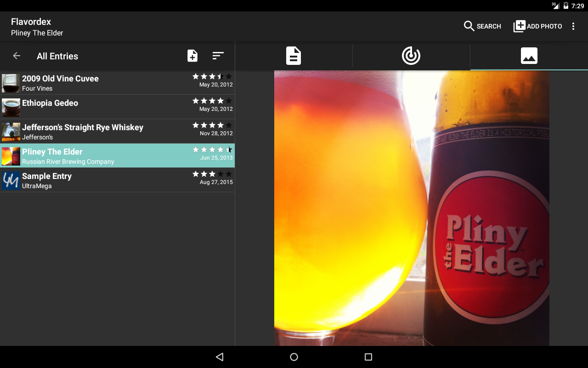Select the photos tab icon
588x368 pixels.
pos(529,56)
